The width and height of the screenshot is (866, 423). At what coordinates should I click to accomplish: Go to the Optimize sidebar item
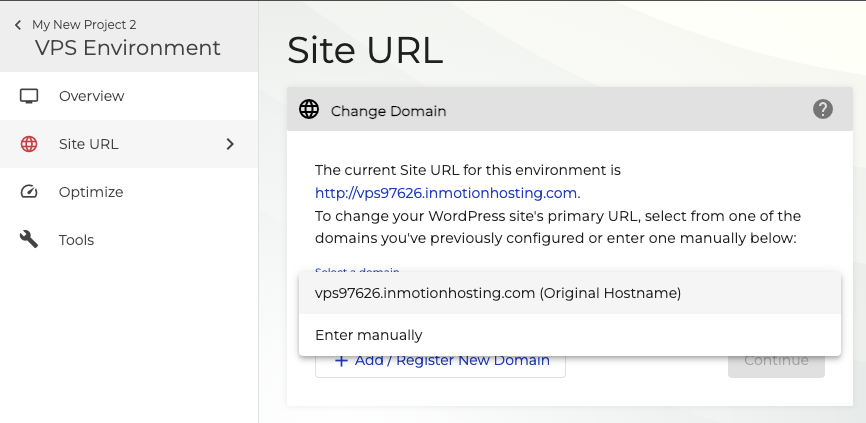pyautogui.click(x=91, y=192)
